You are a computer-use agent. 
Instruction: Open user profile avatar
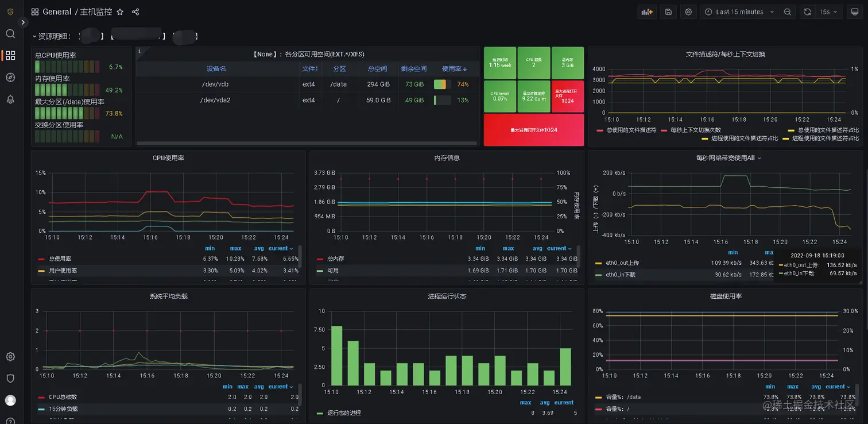tap(10, 400)
